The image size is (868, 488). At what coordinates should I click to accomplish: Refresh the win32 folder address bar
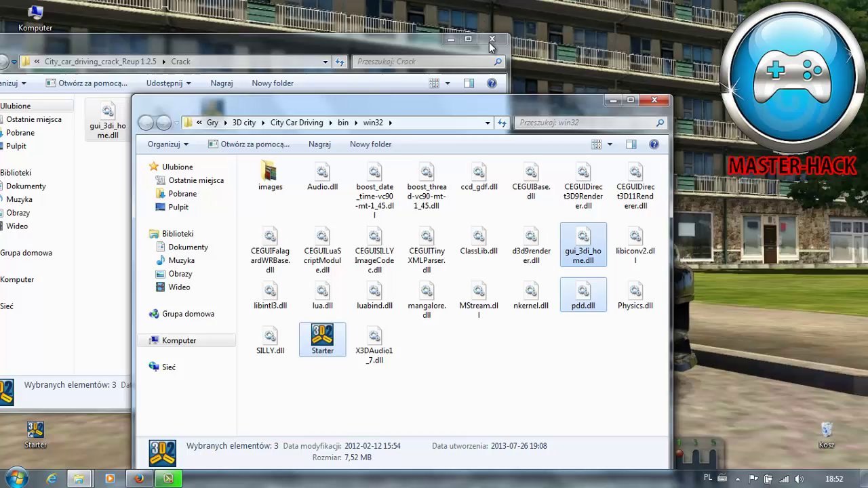click(502, 123)
